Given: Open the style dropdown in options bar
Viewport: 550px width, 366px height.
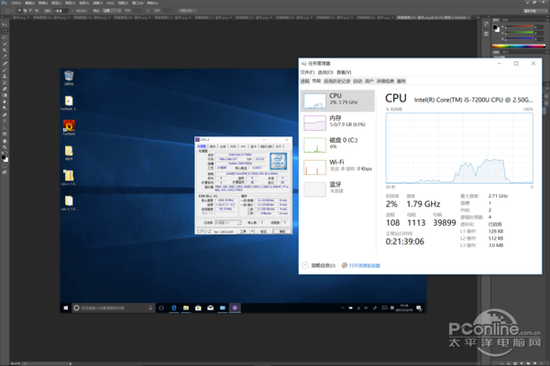Looking at the screenshot, I should point(112,11).
